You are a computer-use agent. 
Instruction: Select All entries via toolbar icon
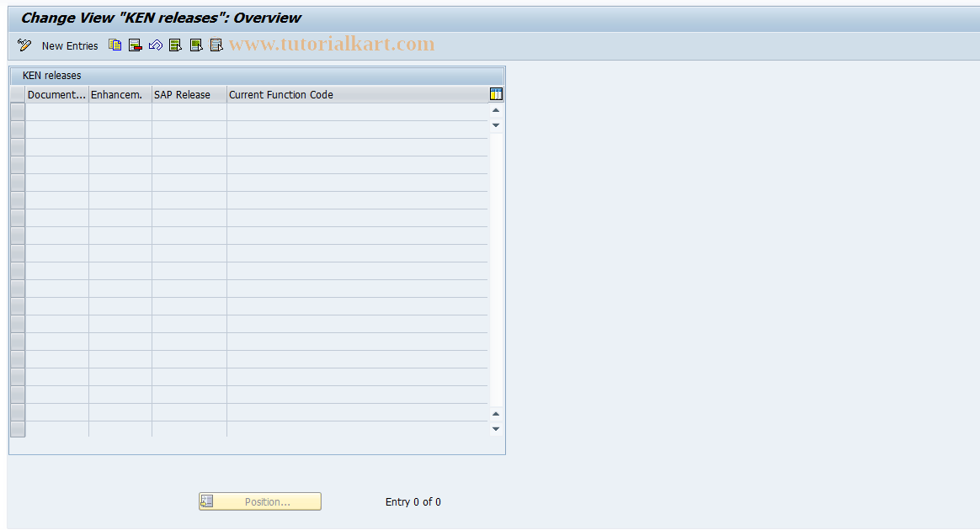tap(175, 45)
